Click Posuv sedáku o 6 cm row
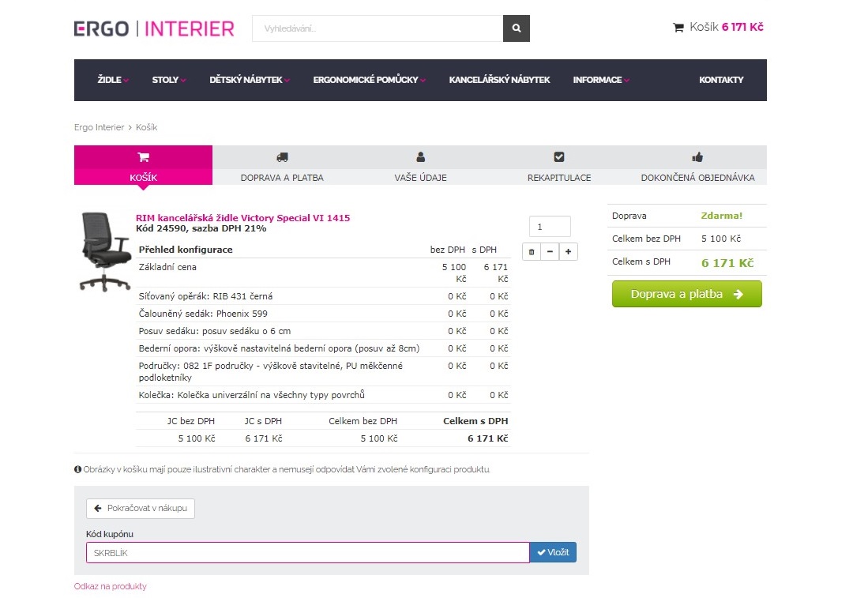The image size is (868, 598). pyautogui.click(x=323, y=331)
